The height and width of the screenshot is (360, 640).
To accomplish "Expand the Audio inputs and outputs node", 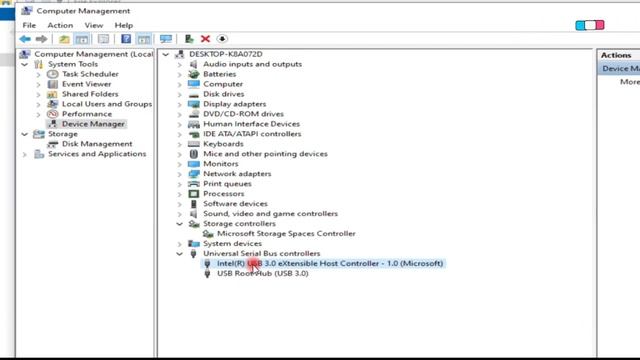I will [x=180, y=64].
